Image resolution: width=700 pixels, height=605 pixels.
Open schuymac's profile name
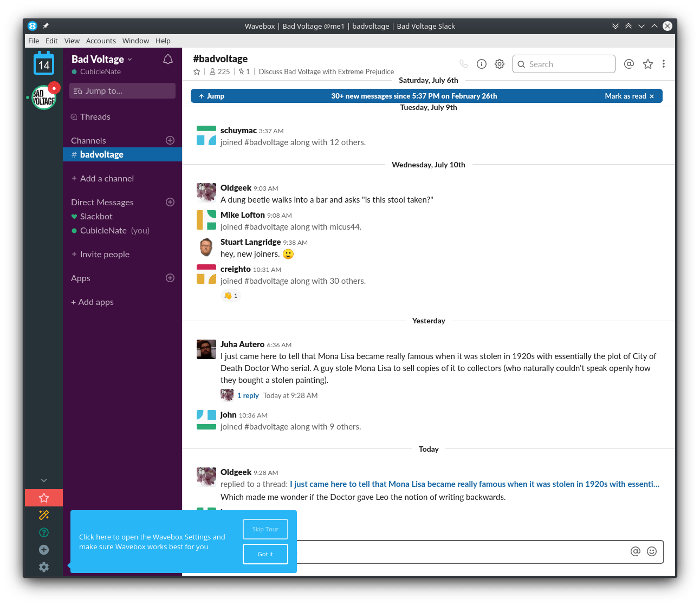(x=238, y=131)
